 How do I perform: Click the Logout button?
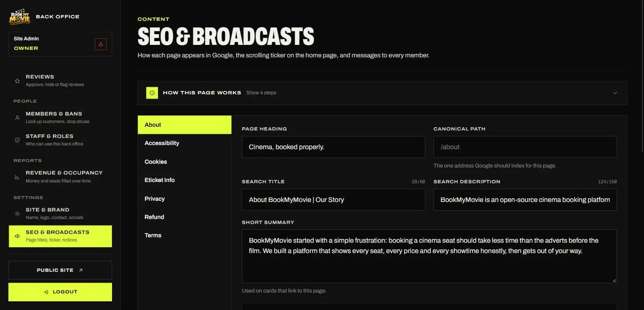point(60,292)
